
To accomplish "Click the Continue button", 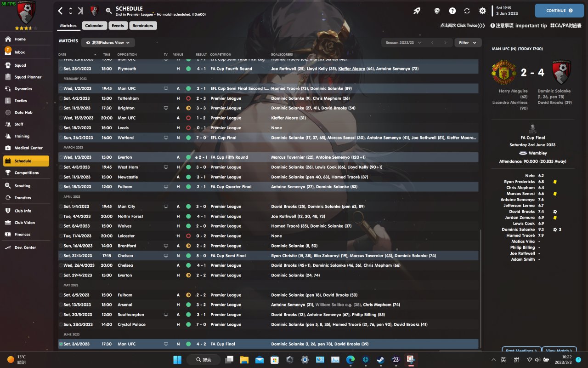I will coord(559,11).
